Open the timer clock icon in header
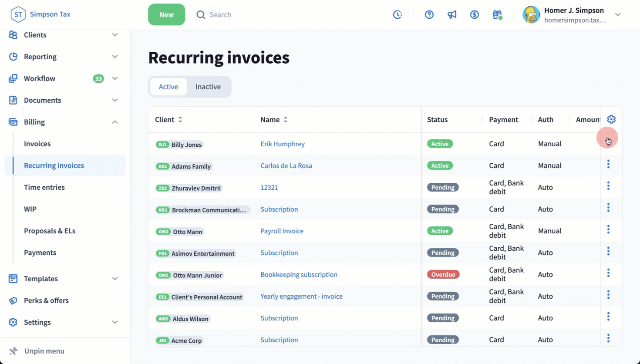This screenshot has height=364, width=640. [397, 14]
